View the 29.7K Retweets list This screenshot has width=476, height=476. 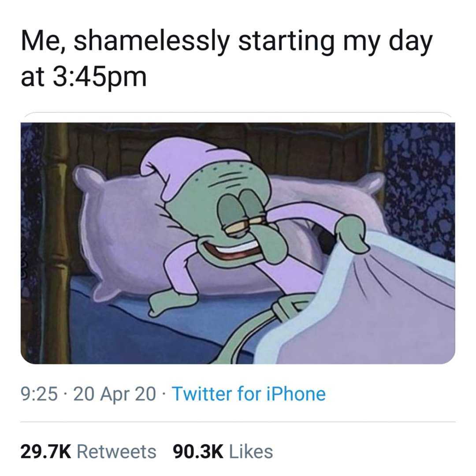click(88, 451)
